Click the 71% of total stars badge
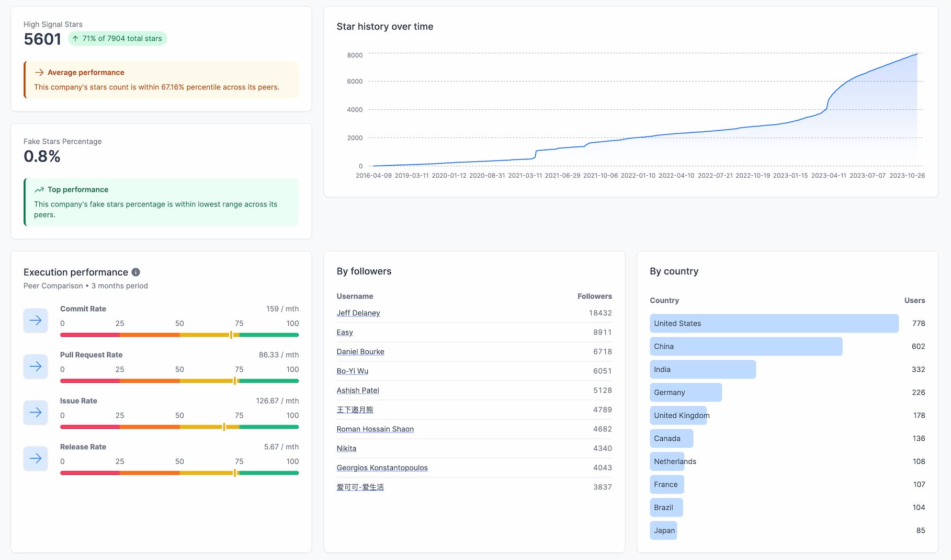Image resolution: width=951 pixels, height=560 pixels. point(117,38)
